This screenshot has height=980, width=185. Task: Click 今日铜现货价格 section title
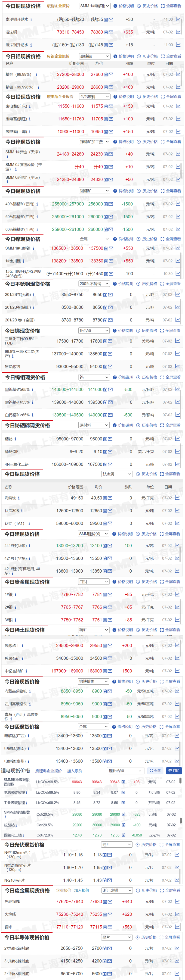point(23,6)
